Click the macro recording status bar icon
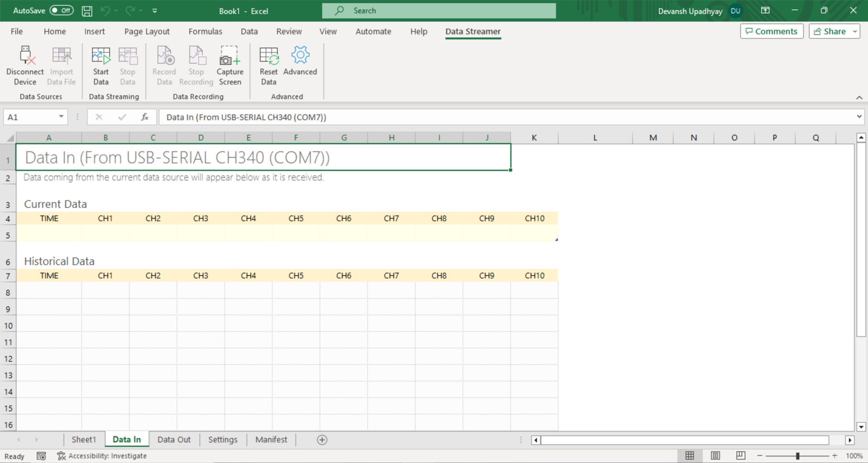 pos(41,456)
